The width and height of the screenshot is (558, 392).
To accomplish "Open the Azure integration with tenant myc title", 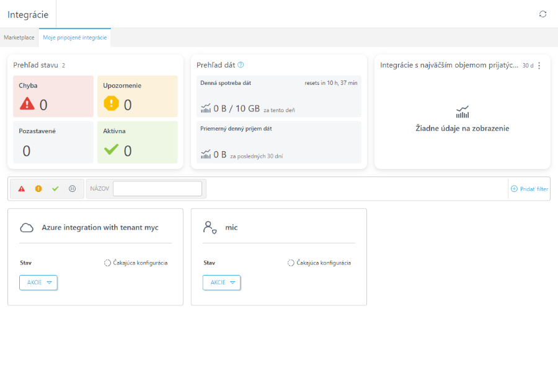I will click(100, 227).
